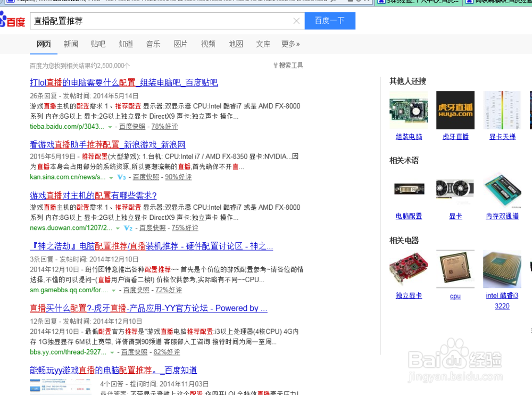
Task: Open the 显卡 link under 相关术语
Action: (x=455, y=216)
